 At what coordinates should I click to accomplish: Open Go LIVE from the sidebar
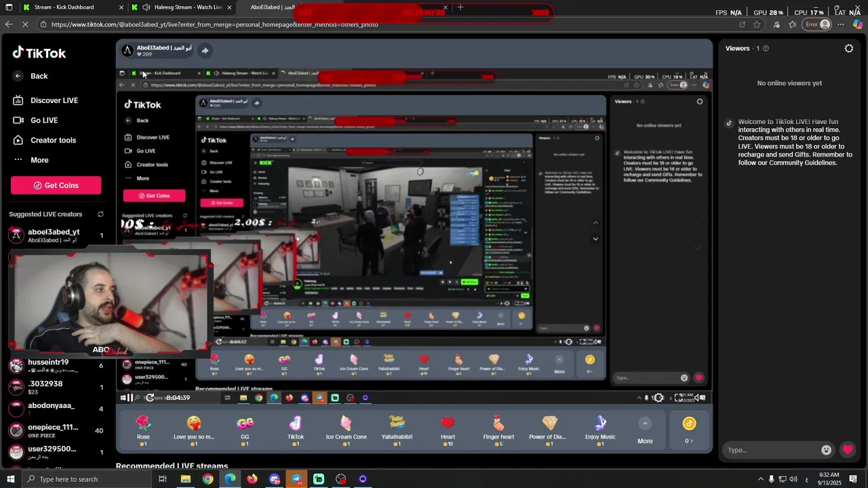(36, 120)
